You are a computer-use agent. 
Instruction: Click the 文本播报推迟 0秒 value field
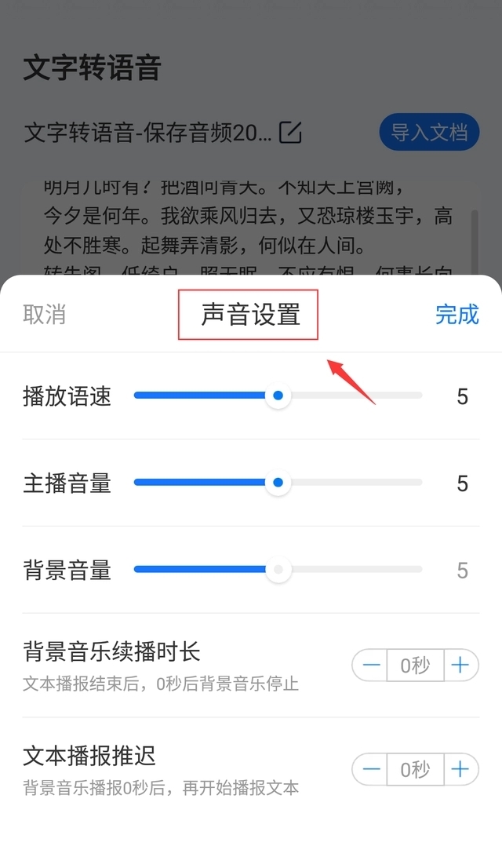tap(415, 769)
